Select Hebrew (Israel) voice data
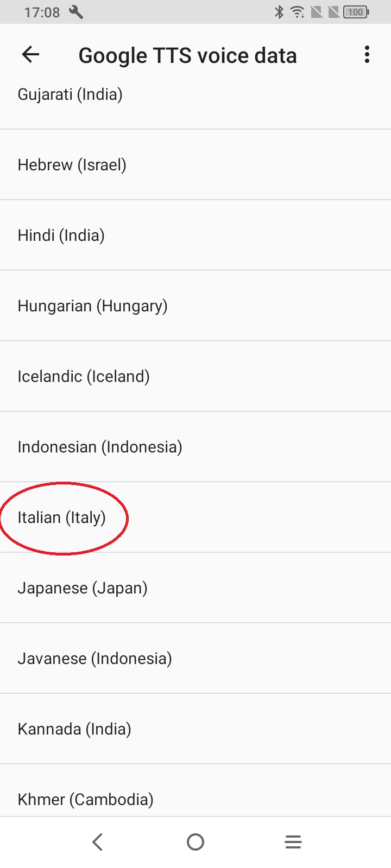 [195, 164]
